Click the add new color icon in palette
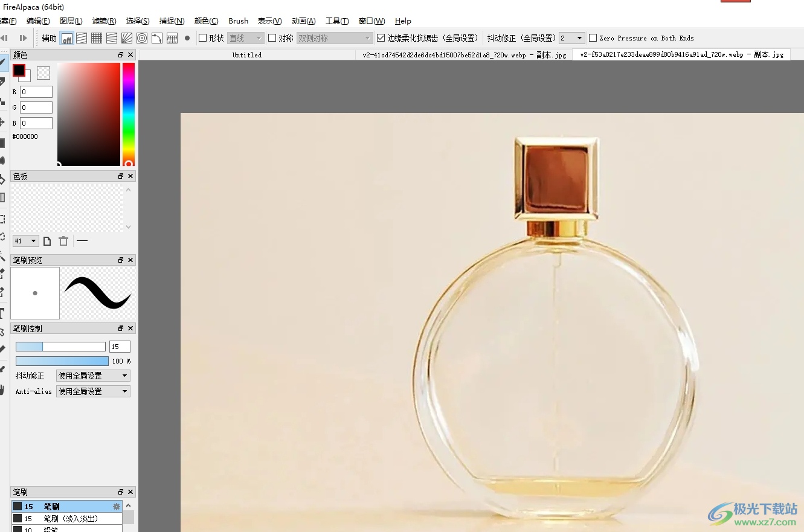804x532 pixels. pos(47,241)
